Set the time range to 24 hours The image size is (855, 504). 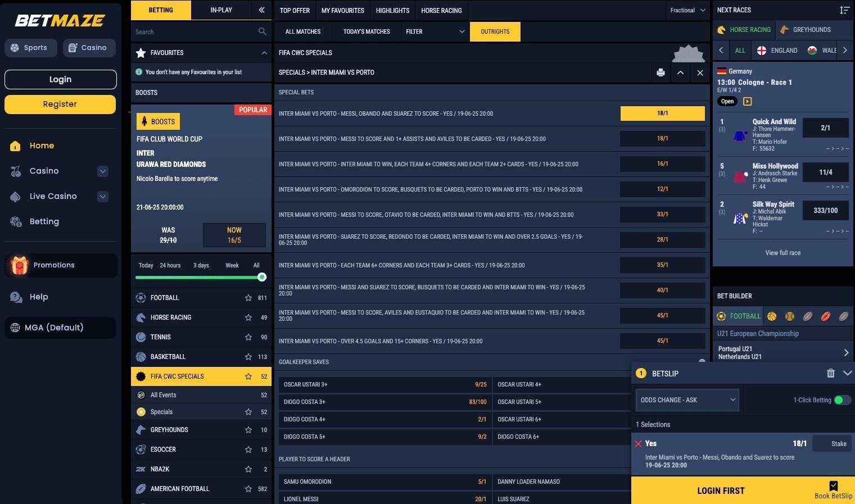170,265
